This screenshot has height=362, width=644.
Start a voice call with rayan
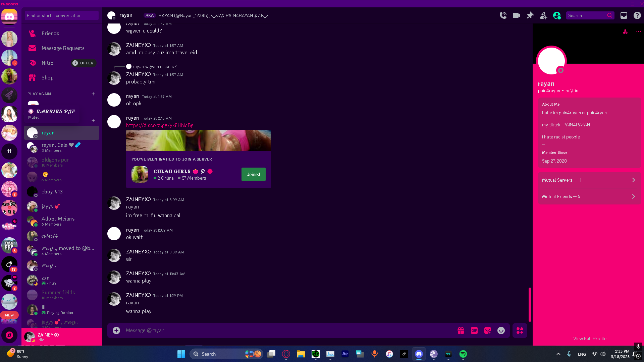pyautogui.click(x=503, y=15)
